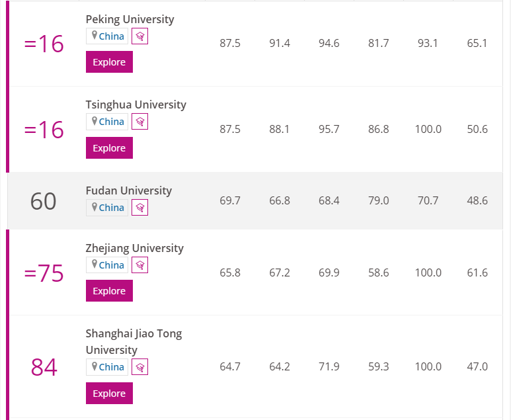The width and height of the screenshot is (511, 420).
Task: Explore Shanghai Jiao Tong University details
Action: point(109,393)
